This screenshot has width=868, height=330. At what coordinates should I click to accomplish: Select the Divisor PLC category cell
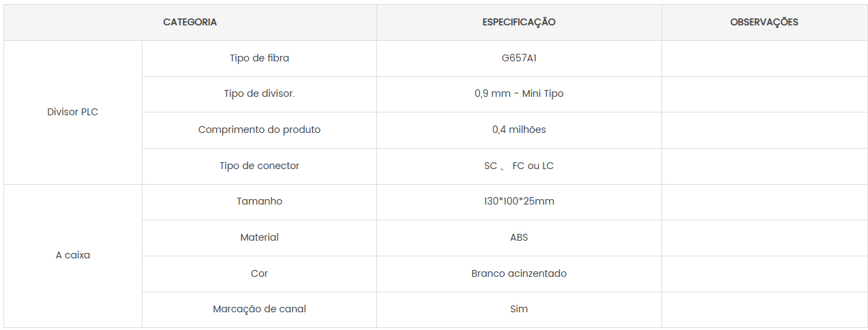click(x=73, y=112)
